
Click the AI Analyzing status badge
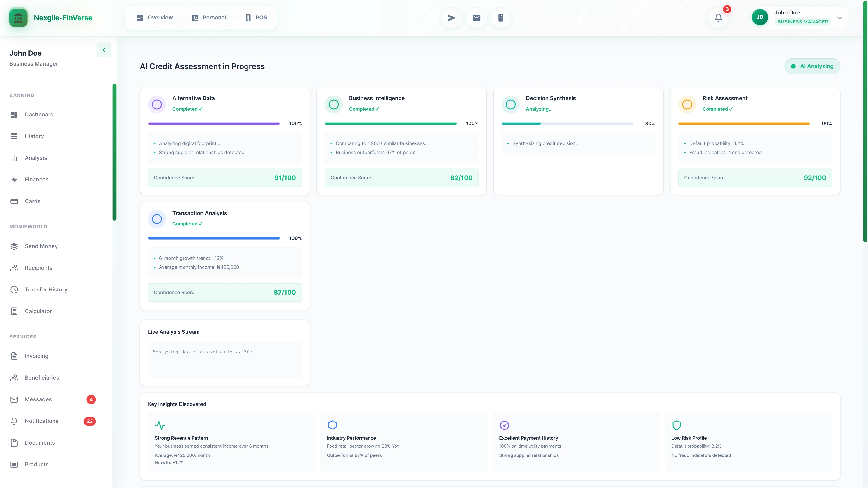[x=812, y=66]
